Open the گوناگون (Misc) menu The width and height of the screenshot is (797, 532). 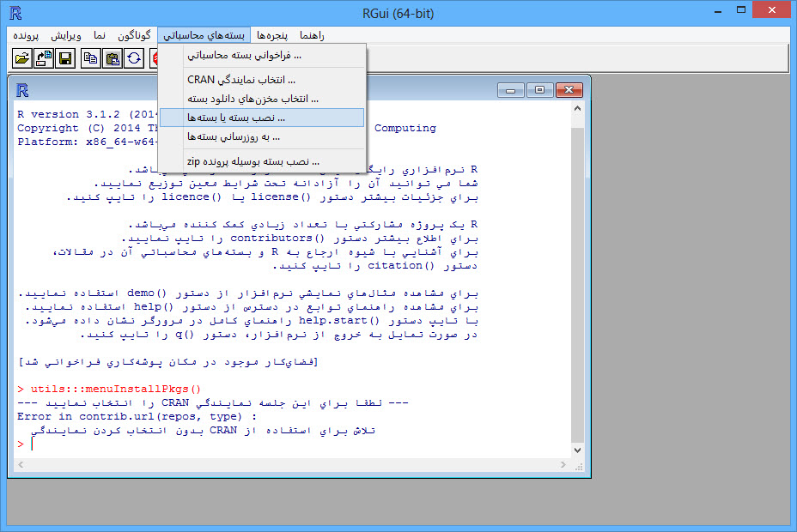point(134,35)
